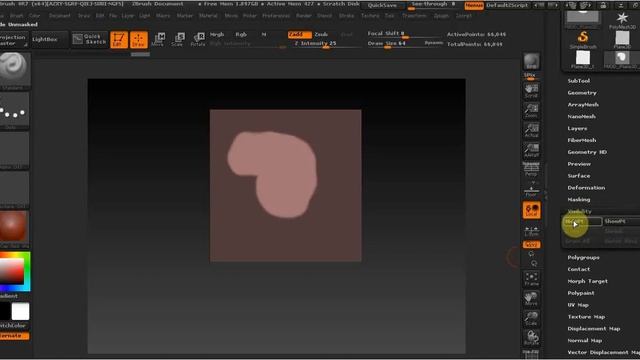Select the SimpleBrush tool

pos(583,40)
